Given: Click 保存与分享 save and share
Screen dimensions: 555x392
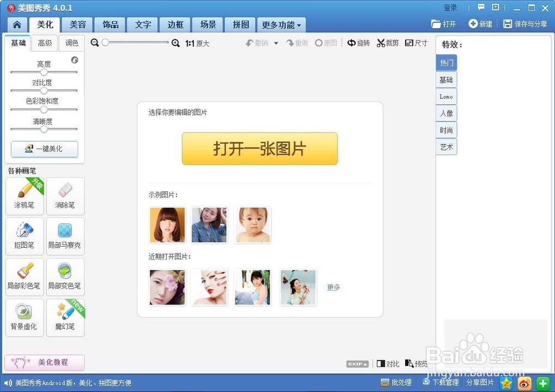Looking at the screenshot, I should point(525,24).
